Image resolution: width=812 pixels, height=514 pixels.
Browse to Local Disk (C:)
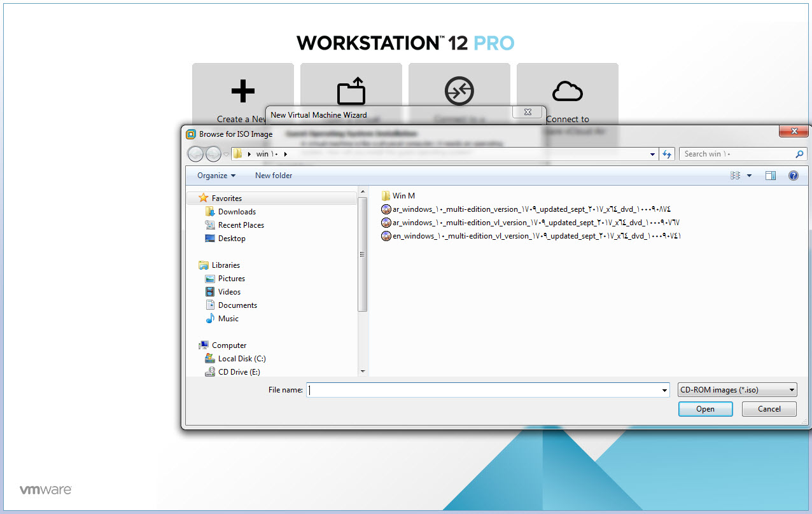point(242,359)
